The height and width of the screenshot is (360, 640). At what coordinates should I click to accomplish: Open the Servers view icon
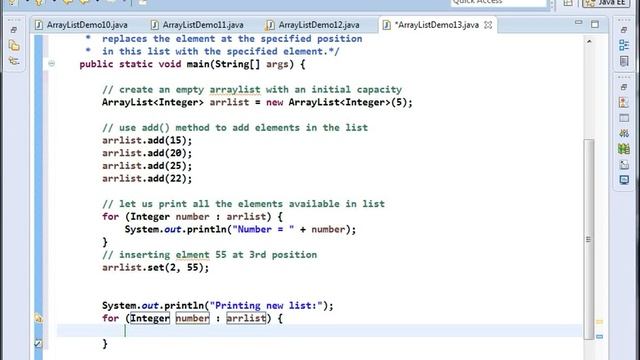pos(624,133)
